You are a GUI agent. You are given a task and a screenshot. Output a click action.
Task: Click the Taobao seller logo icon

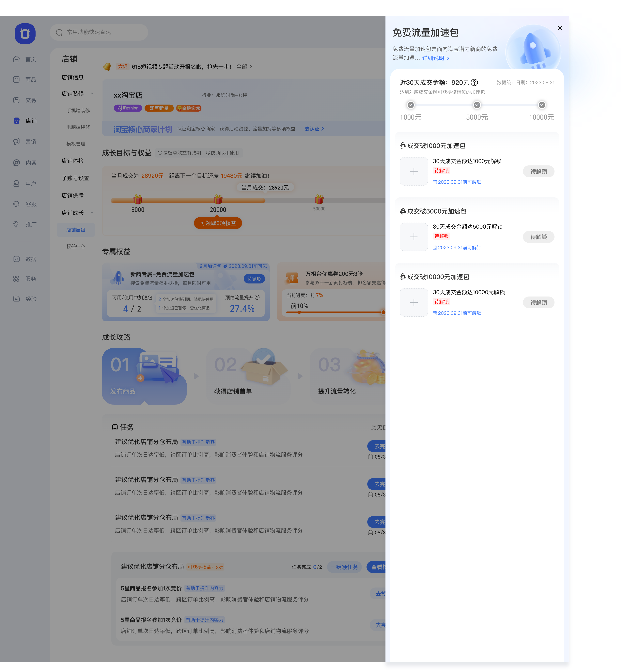pyautogui.click(x=25, y=34)
